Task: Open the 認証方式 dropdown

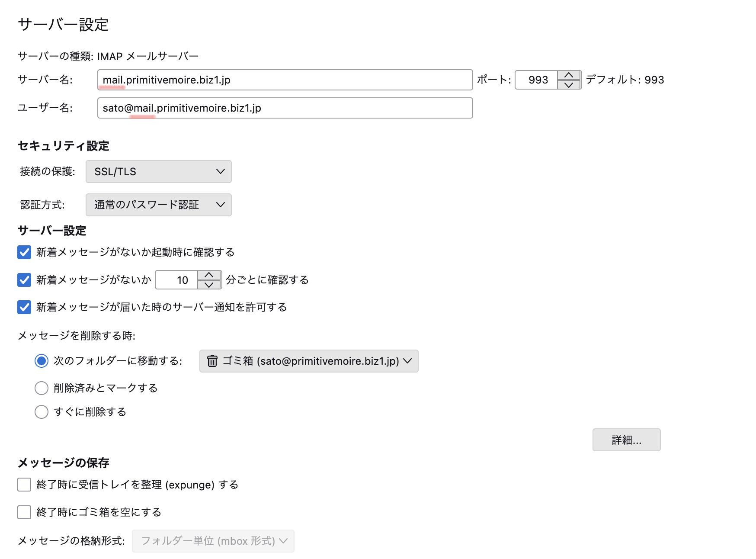Action: [x=158, y=205]
